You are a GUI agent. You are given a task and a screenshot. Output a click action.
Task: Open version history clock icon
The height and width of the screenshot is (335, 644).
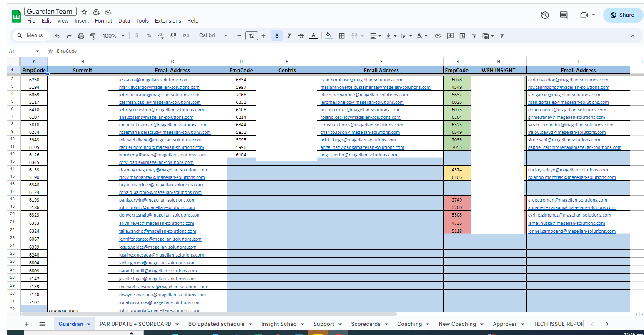pos(545,15)
